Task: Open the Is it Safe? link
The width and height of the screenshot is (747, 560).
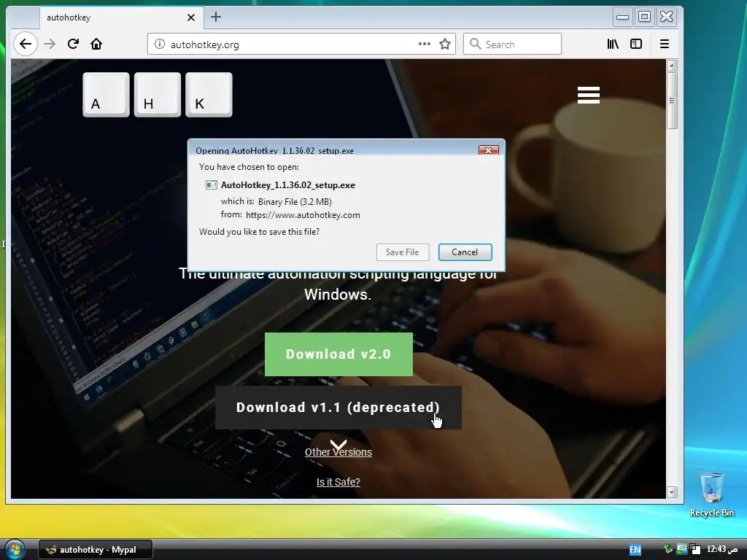Action: [338, 482]
